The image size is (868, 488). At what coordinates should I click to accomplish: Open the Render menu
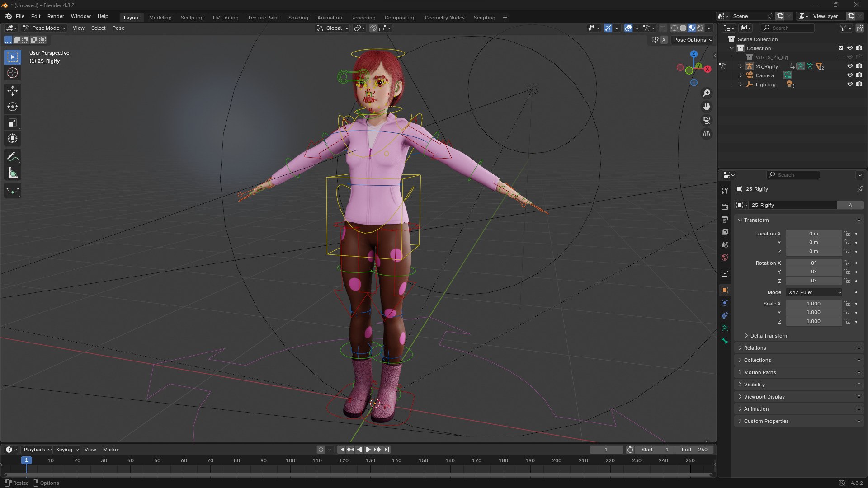tap(56, 16)
